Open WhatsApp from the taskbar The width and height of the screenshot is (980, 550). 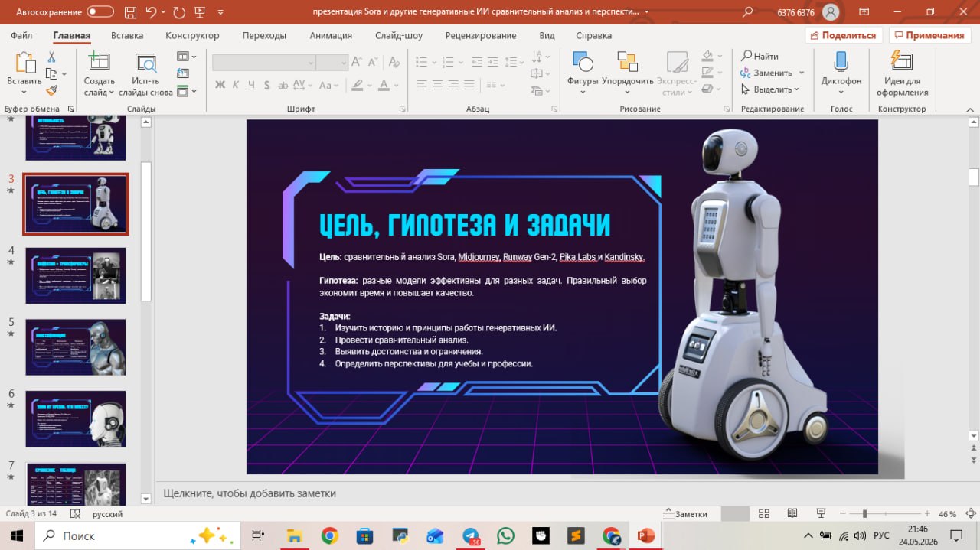(x=505, y=535)
